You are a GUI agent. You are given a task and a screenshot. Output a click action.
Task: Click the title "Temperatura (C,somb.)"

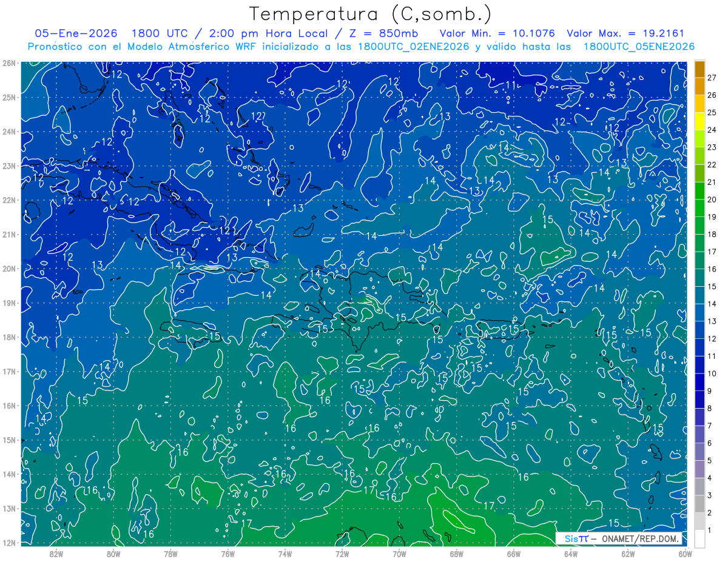pyautogui.click(x=371, y=14)
